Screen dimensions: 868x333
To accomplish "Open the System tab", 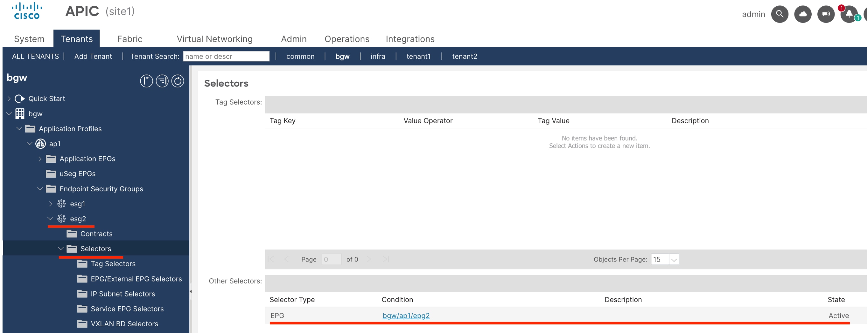I will click(29, 39).
